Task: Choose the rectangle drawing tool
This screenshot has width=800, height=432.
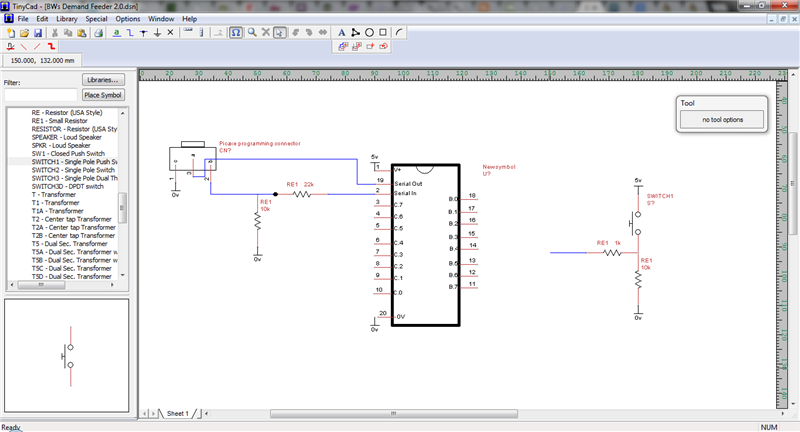Action: tap(383, 32)
